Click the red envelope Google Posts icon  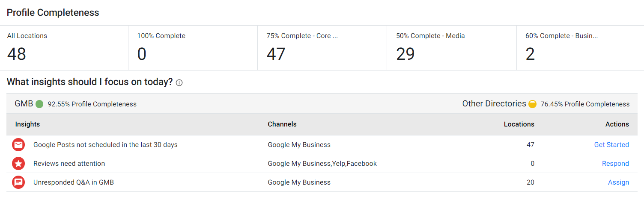pos(18,145)
